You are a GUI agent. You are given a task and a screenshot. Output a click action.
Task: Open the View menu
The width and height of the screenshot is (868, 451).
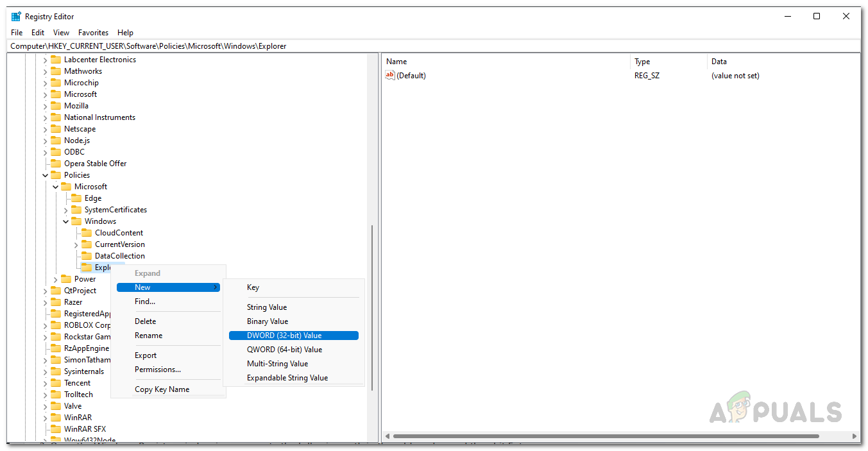pos(61,33)
